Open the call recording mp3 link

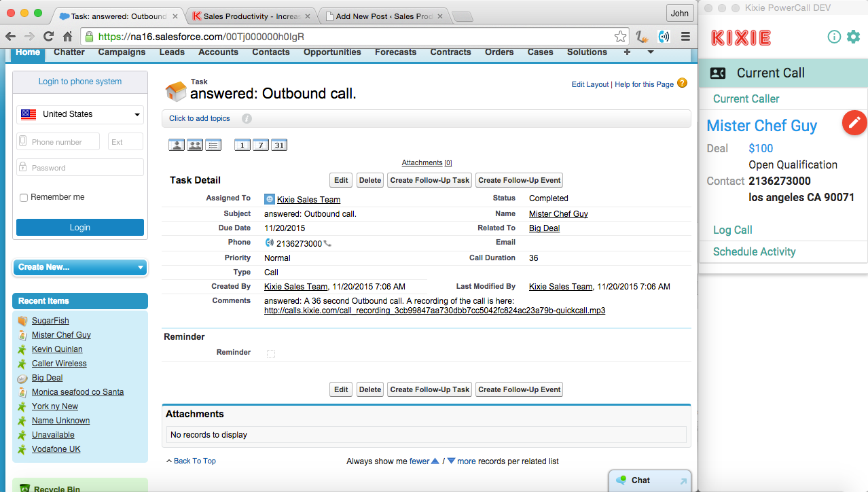tap(435, 311)
